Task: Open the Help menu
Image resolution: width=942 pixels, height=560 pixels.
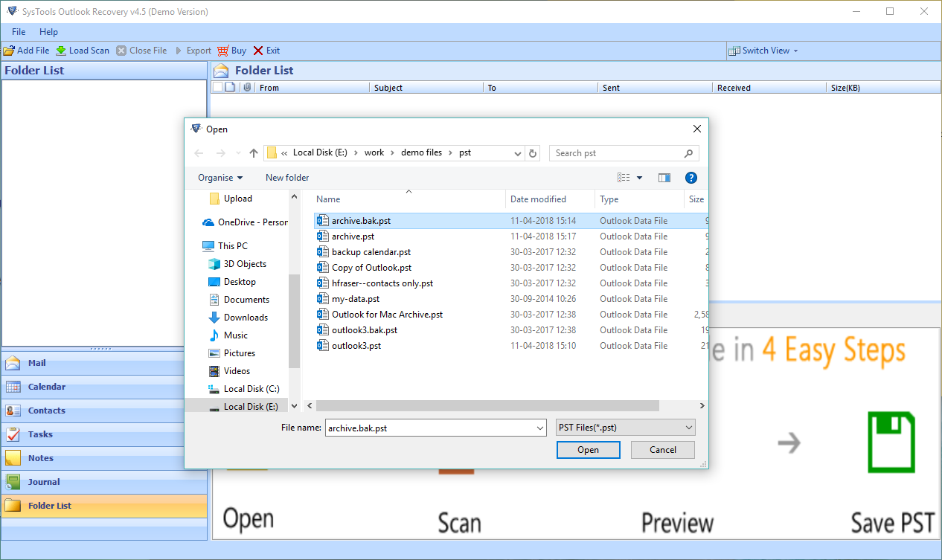Action: [48, 32]
